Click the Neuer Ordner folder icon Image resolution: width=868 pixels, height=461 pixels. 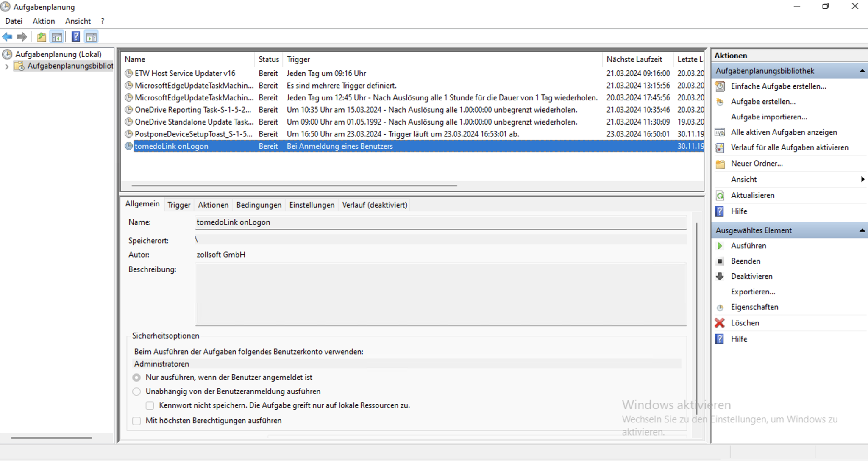720,164
